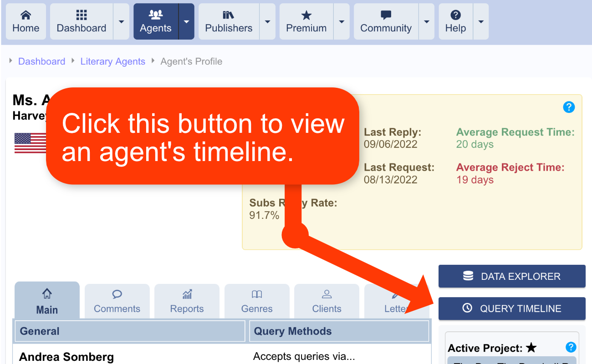Open the Community nav button
The width and height of the screenshot is (592, 364).
[x=386, y=21]
